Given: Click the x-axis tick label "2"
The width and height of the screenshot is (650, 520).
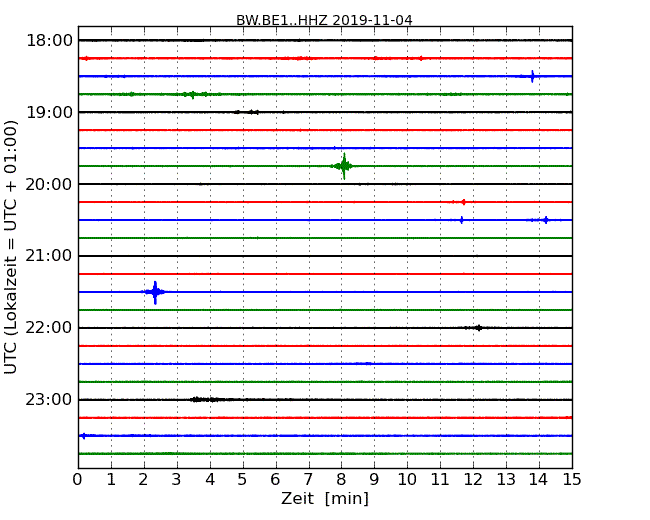Looking at the screenshot, I should coord(144,480).
